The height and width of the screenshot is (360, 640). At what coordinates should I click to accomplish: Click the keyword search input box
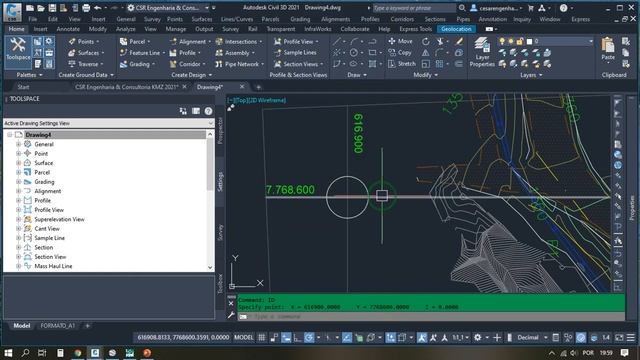click(414, 8)
